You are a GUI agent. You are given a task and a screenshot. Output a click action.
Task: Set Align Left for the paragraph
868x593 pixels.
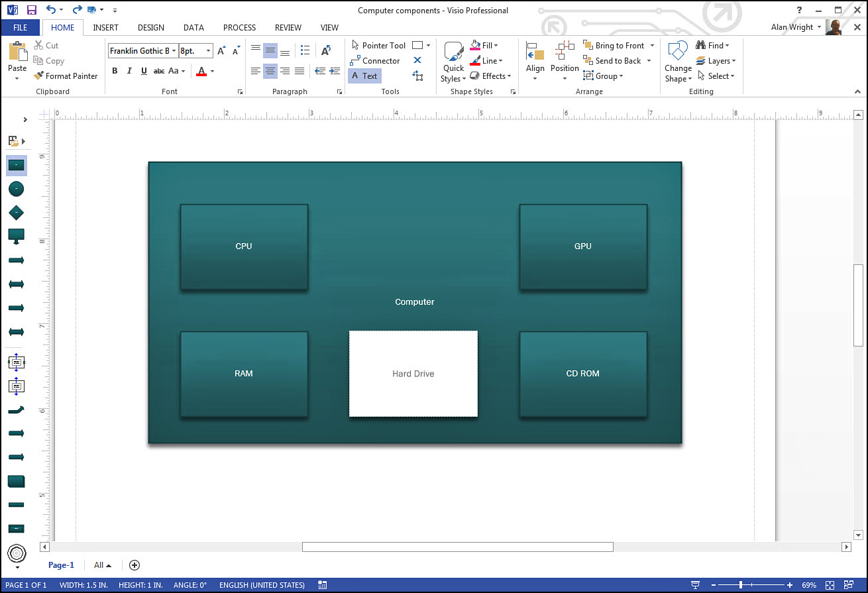(256, 71)
